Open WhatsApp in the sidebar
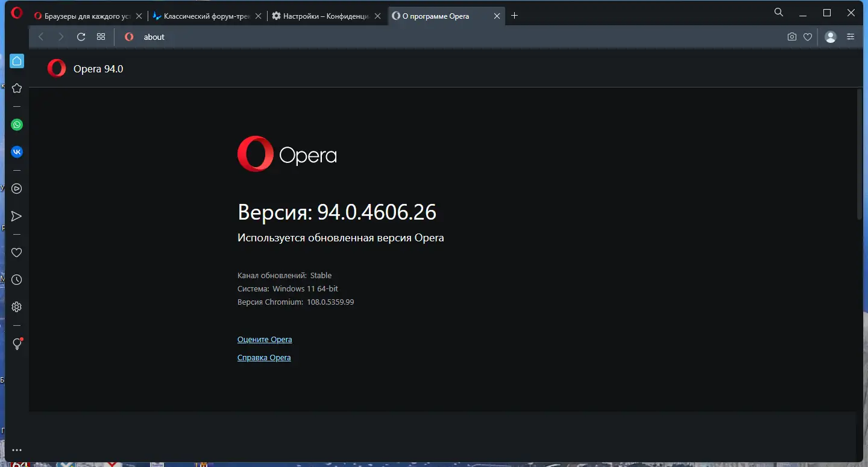 (x=17, y=125)
